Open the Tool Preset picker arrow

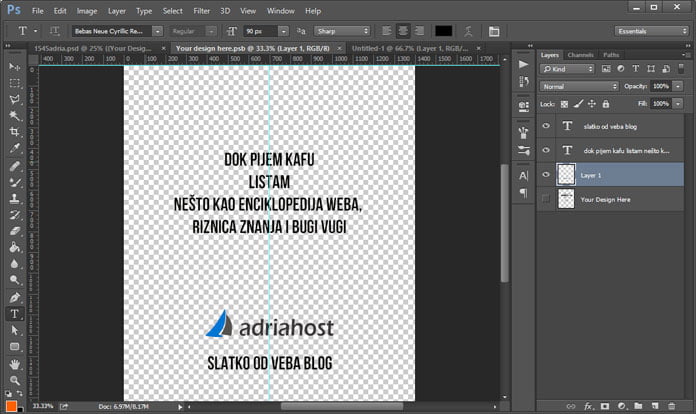click(36, 31)
